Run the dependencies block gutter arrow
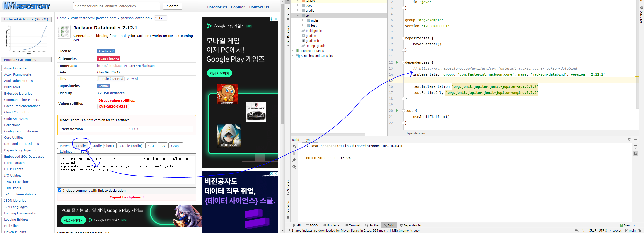 [397, 62]
